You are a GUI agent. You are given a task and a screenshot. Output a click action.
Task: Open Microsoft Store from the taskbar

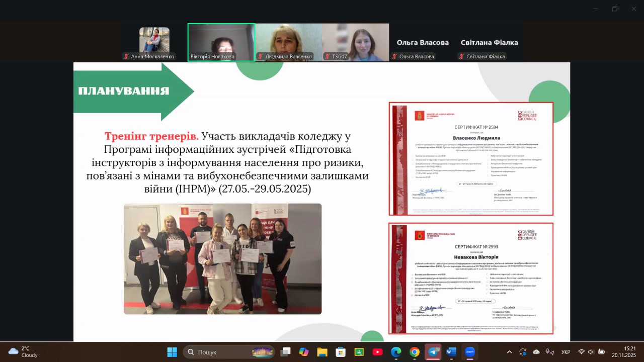coord(341,352)
